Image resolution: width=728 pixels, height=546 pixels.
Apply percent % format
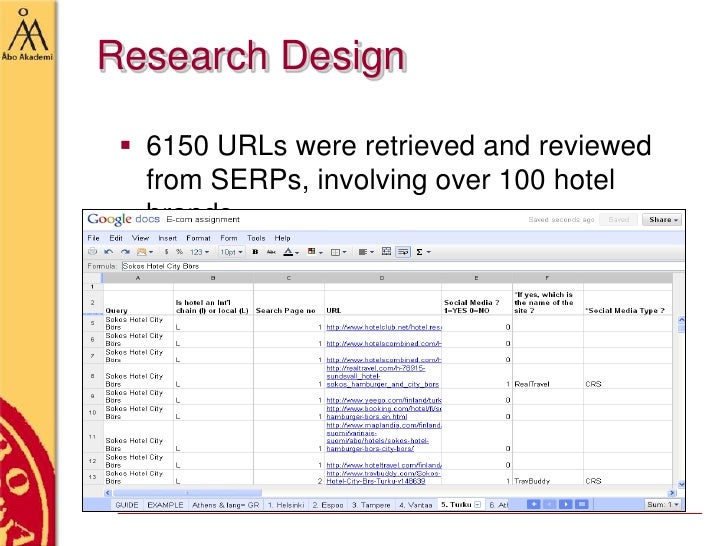pos(179,252)
